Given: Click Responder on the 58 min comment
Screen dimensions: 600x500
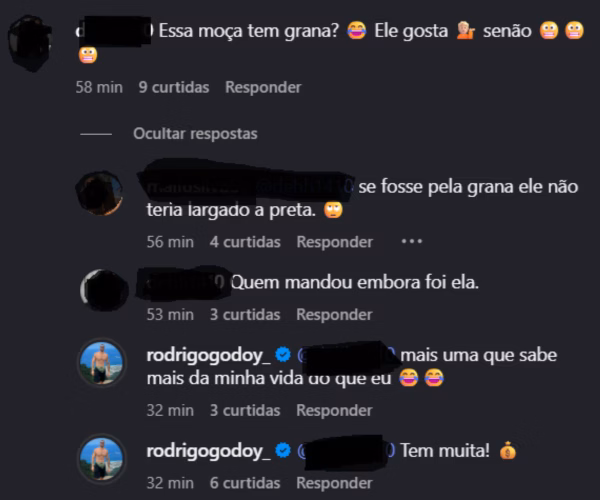Looking at the screenshot, I should 263,87.
